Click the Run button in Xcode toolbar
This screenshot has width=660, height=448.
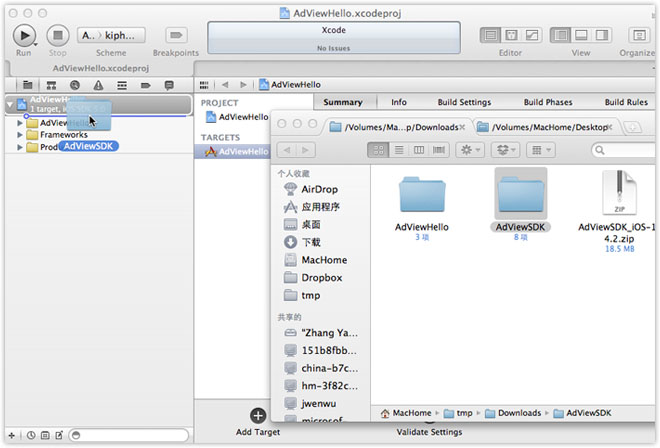24,35
